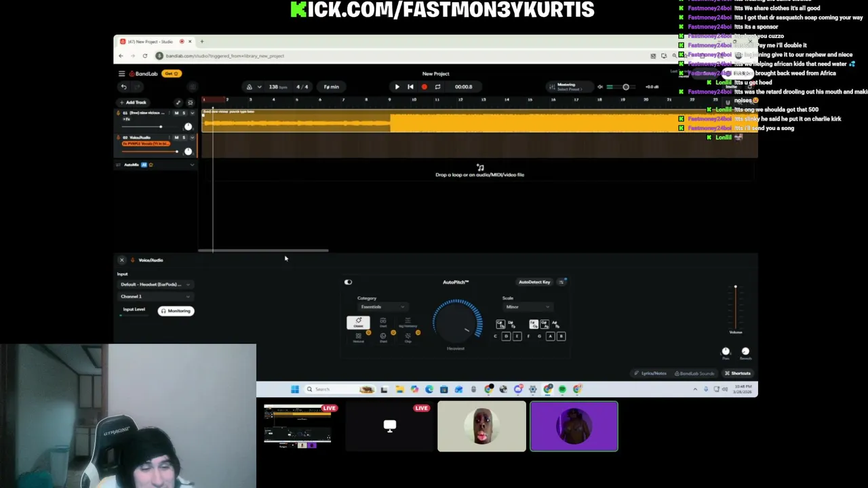This screenshot has height=488, width=868.
Task: Open the metronome options dropdown arrow
Action: coord(259,87)
